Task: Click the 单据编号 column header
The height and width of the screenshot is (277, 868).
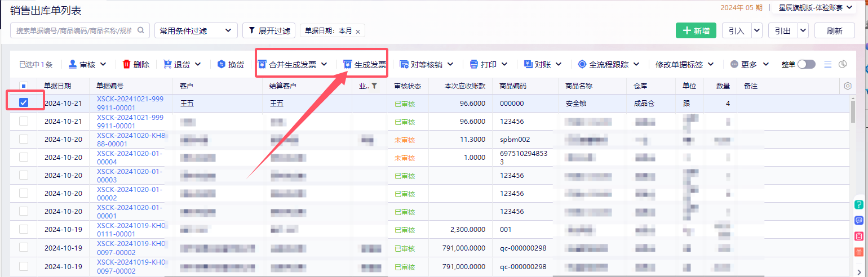Action: click(x=110, y=86)
